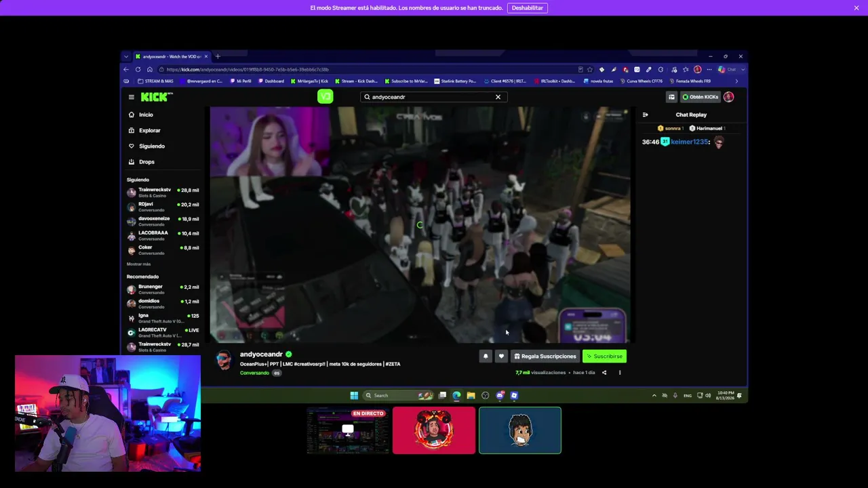Image resolution: width=868 pixels, height=488 pixels.
Task: Click keimer1235 username in chat
Action: (x=690, y=142)
